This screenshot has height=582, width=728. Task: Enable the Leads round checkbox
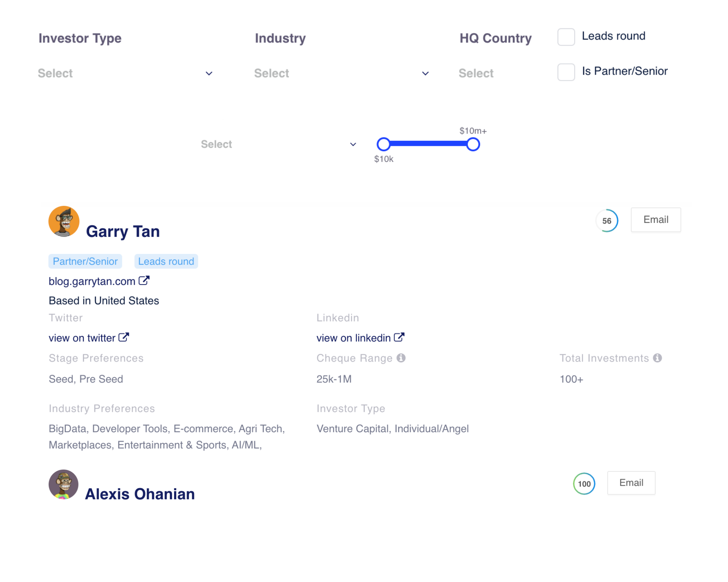tap(566, 37)
